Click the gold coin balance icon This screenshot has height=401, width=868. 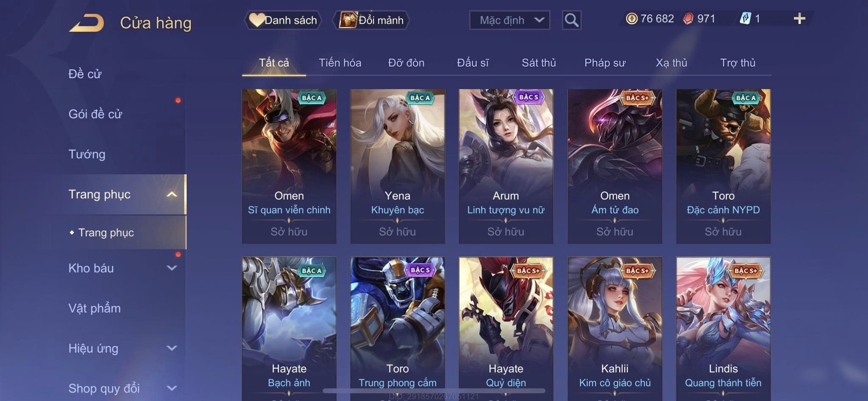pyautogui.click(x=632, y=19)
